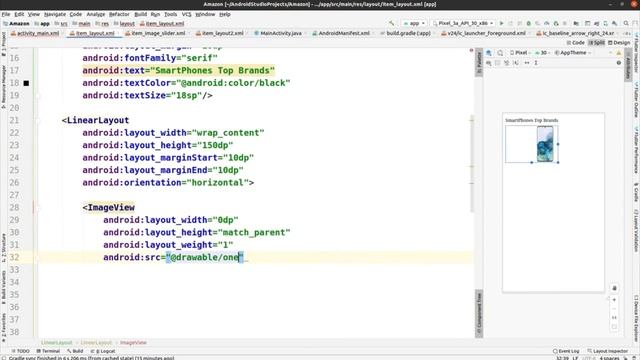This screenshot has width=640, height=360.
Task: Click the horizontal expand arrows icon in design toolbar
Action: click(x=527, y=63)
